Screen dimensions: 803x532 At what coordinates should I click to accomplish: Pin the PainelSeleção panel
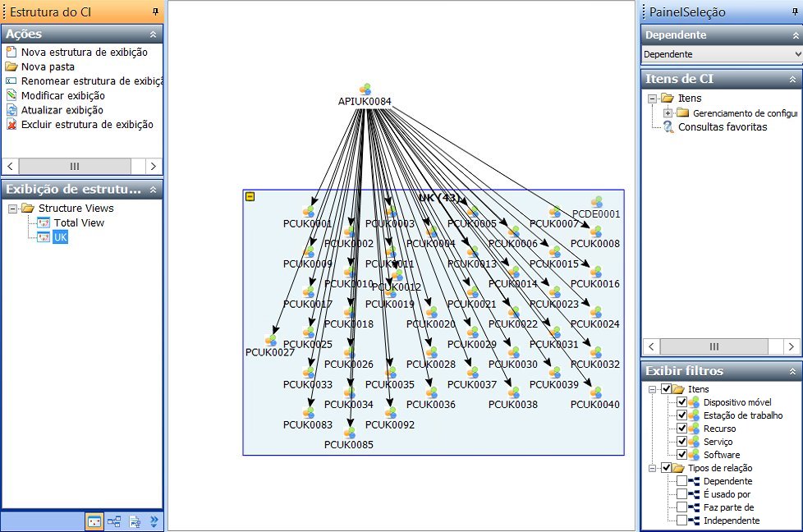(796, 11)
